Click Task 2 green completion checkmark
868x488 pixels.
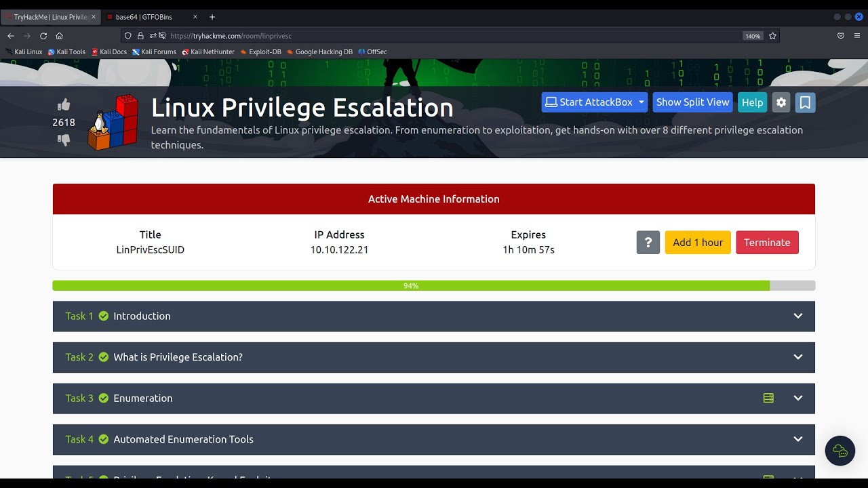point(104,357)
